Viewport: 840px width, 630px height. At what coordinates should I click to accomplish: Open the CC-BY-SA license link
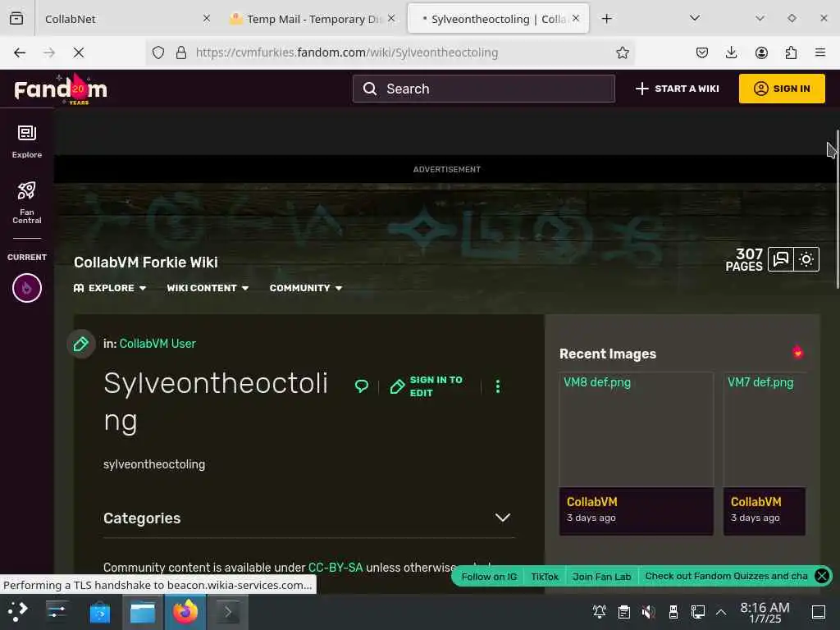point(336,568)
